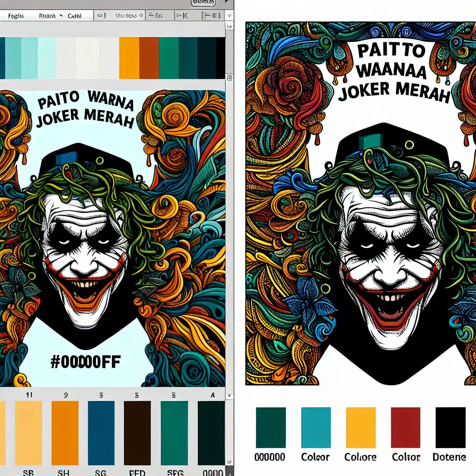Click the small box icon atop the vertical scrollbar

point(229,26)
